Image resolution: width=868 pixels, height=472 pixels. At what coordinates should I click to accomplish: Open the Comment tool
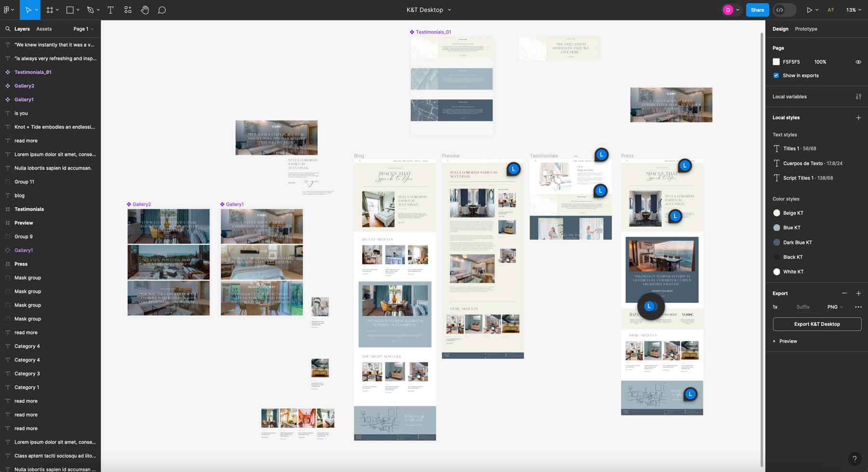point(163,10)
